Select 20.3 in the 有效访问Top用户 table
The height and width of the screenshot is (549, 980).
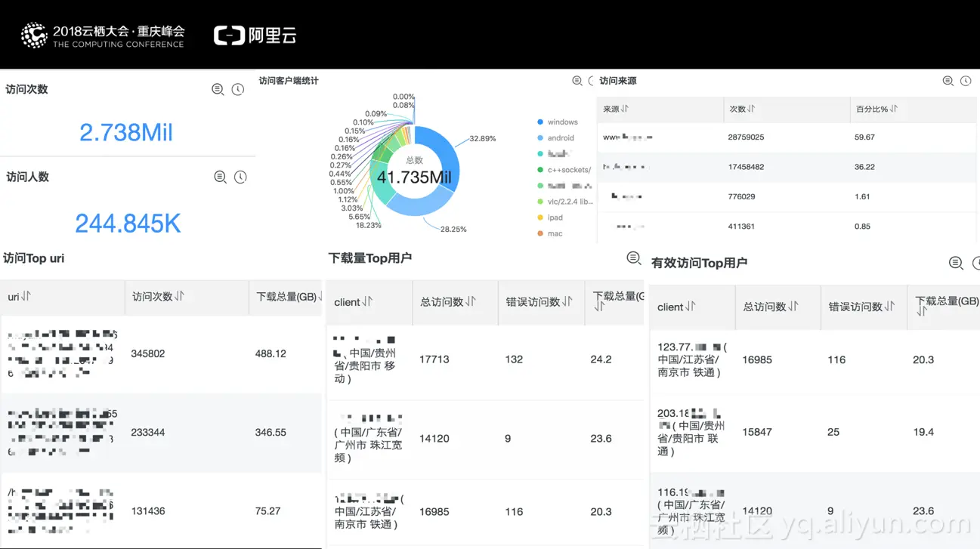tap(923, 360)
